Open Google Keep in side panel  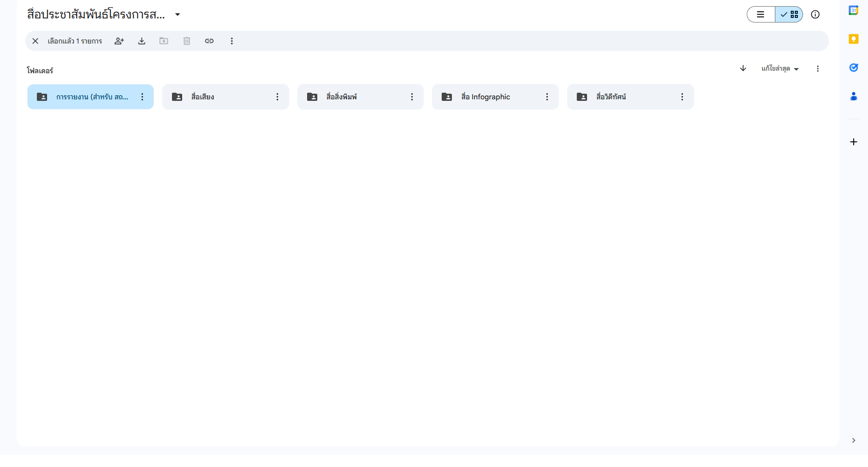coord(853,39)
